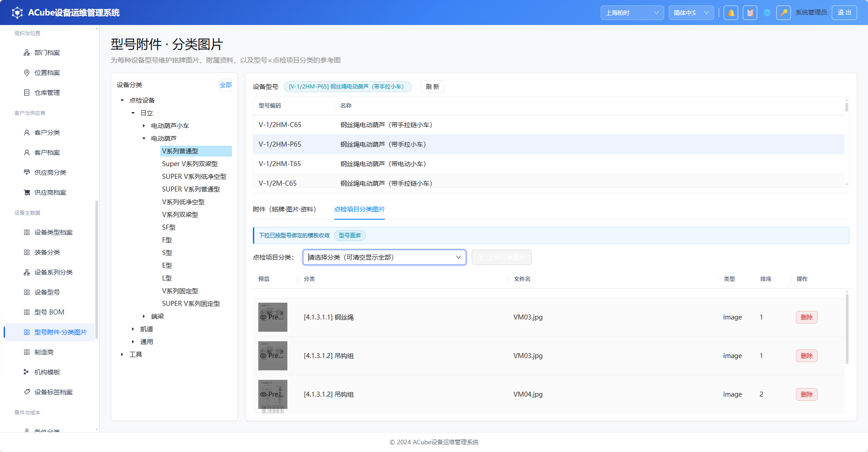Delete the 钢丝绳 VM03.jpg row
Screen dimensions: 868x452
point(807,317)
